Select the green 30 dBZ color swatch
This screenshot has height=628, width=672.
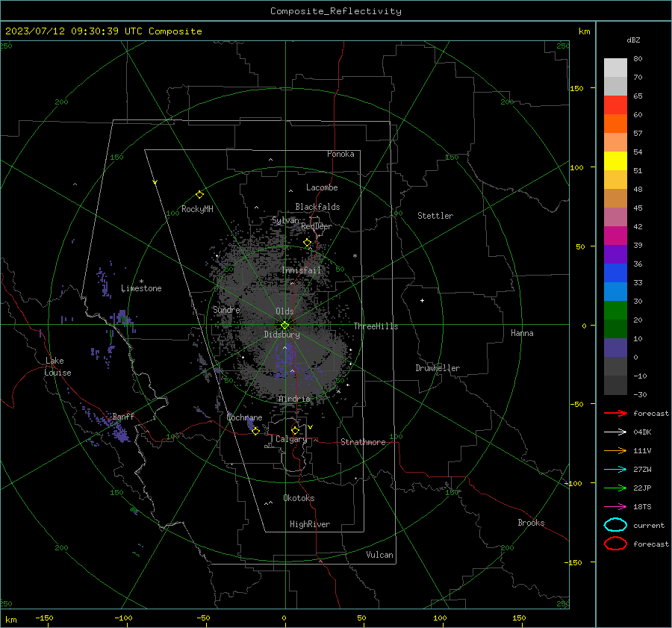pos(615,310)
